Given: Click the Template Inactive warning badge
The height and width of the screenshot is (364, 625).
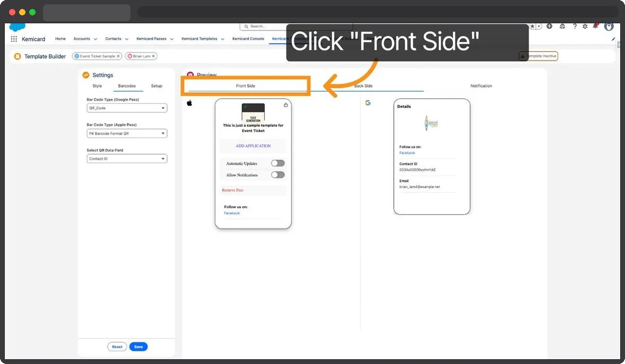Looking at the screenshot, I should [x=538, y=56].
